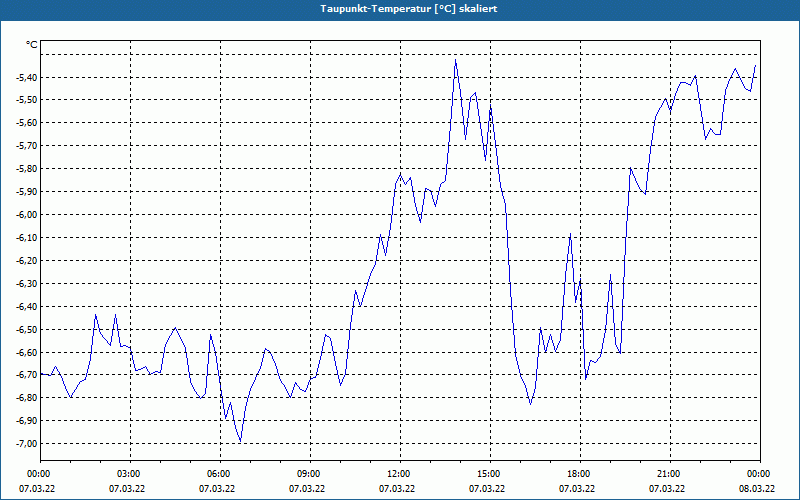Click the '00:00' time label above 07.03.22
Screen dimensions: 800x500
(x=37, y=474)
